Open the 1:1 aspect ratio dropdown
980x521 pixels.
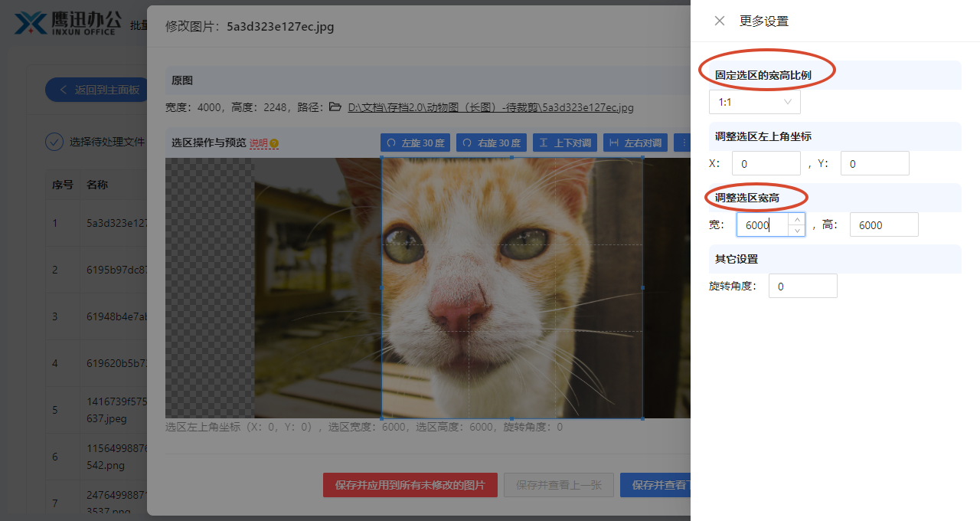[755, 102]
